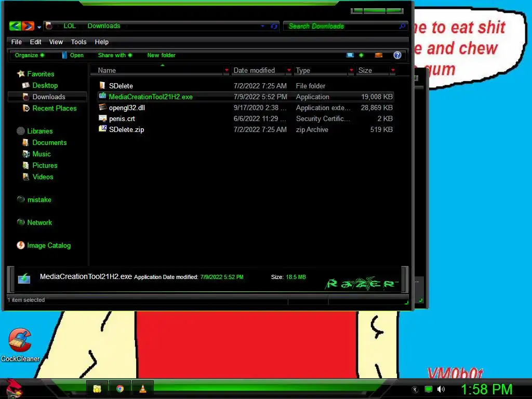Open the View menu

[x=56, y=42]
